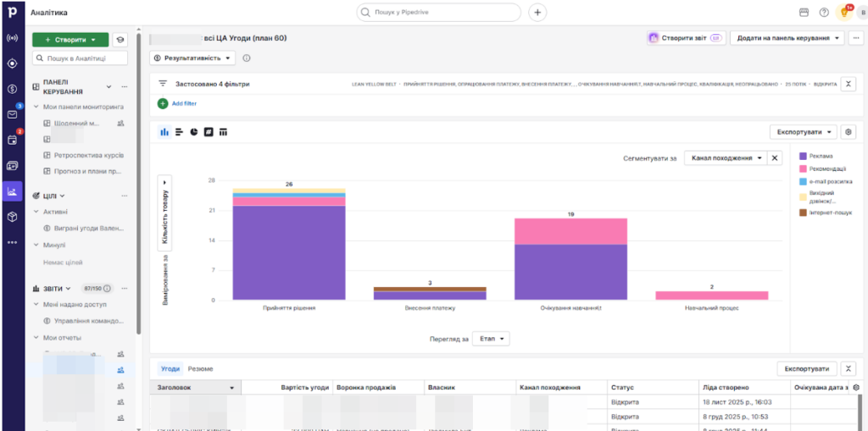Remove the segment by Канал походження

click(775, 157)
